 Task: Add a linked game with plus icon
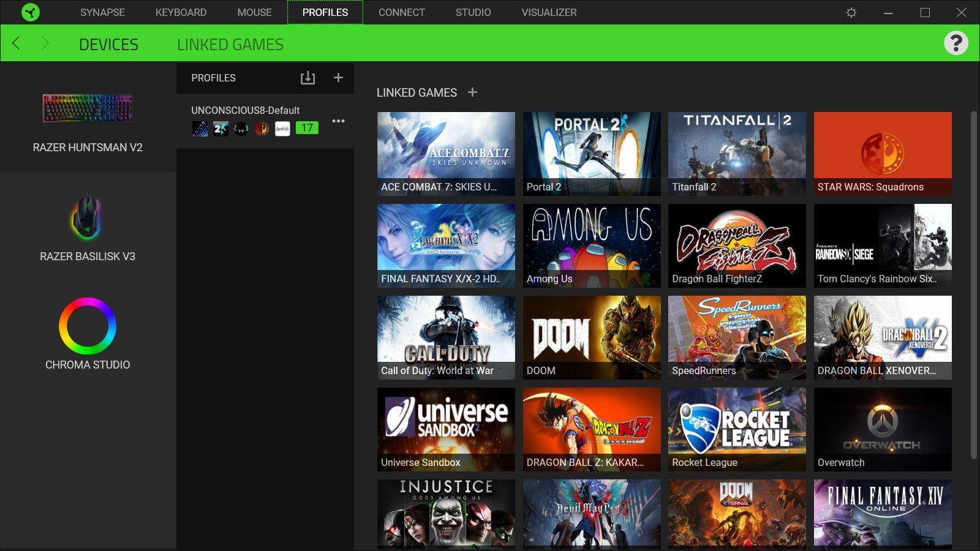472,92
